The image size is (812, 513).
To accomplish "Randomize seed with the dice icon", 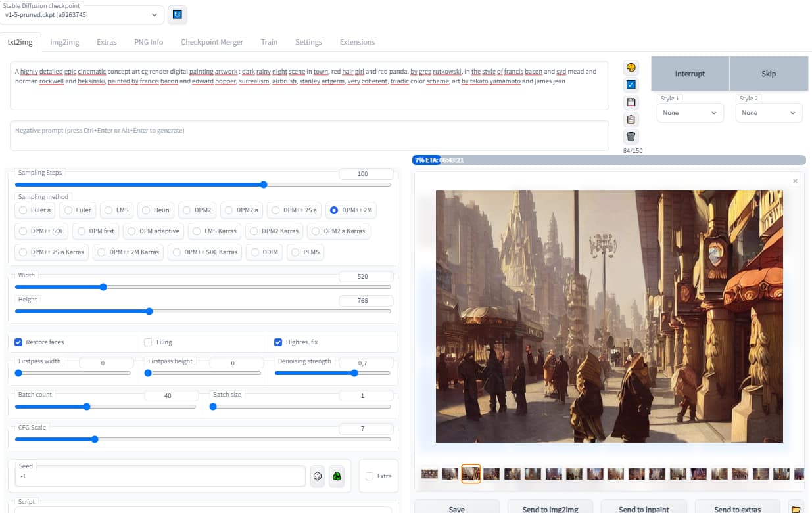I will tap(318, 476).
